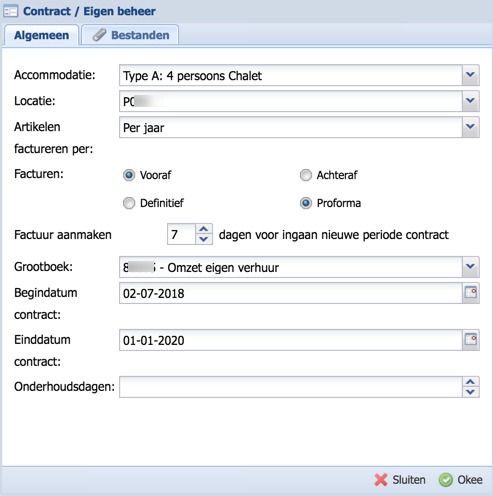
Task: Click the contract form icon in title bar
Action: point(10,11)
